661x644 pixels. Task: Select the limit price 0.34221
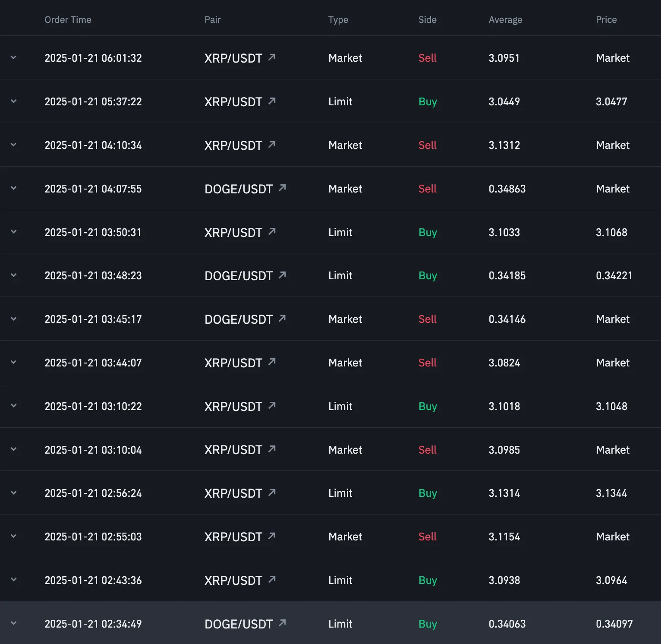coord(614,275)
